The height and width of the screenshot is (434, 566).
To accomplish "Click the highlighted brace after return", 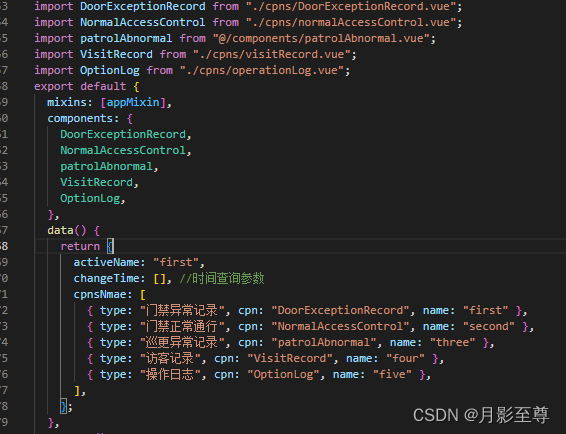I will coord(110,246).
